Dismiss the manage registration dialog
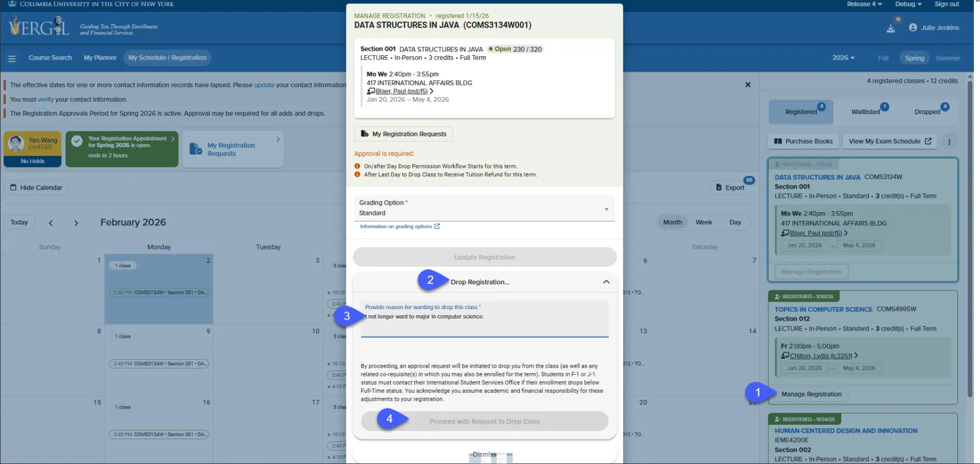This screenshot has width=980, height=464. coord(484,455)
